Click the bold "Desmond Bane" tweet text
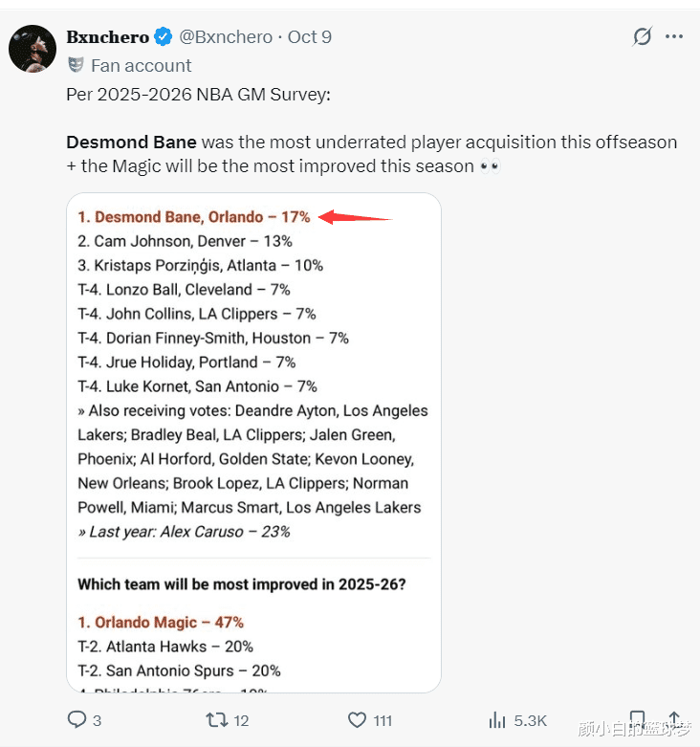Image resolution: width=700 pixels, height=747 pixels. 131,142
